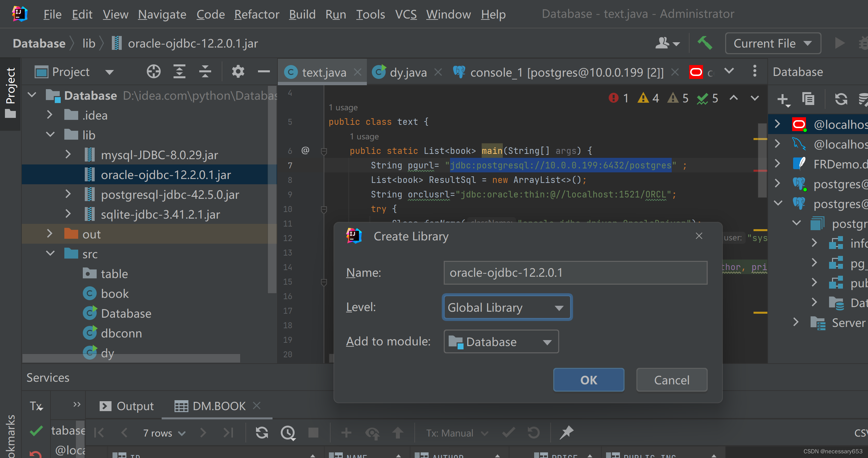The width and height of the screenshot is (868, 458).
Task: Click the add new data source plus icon
Action: (x=783, y=99)
